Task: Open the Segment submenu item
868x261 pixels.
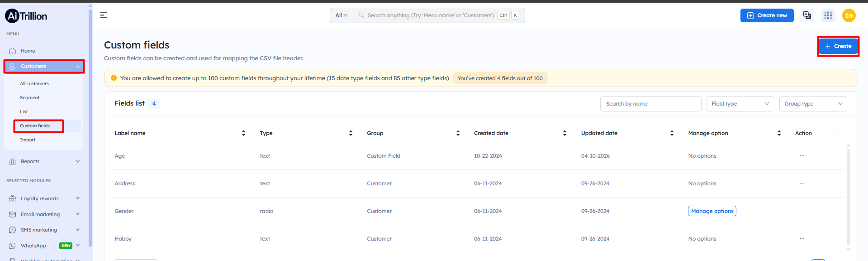Action: (x=30, y=98)
